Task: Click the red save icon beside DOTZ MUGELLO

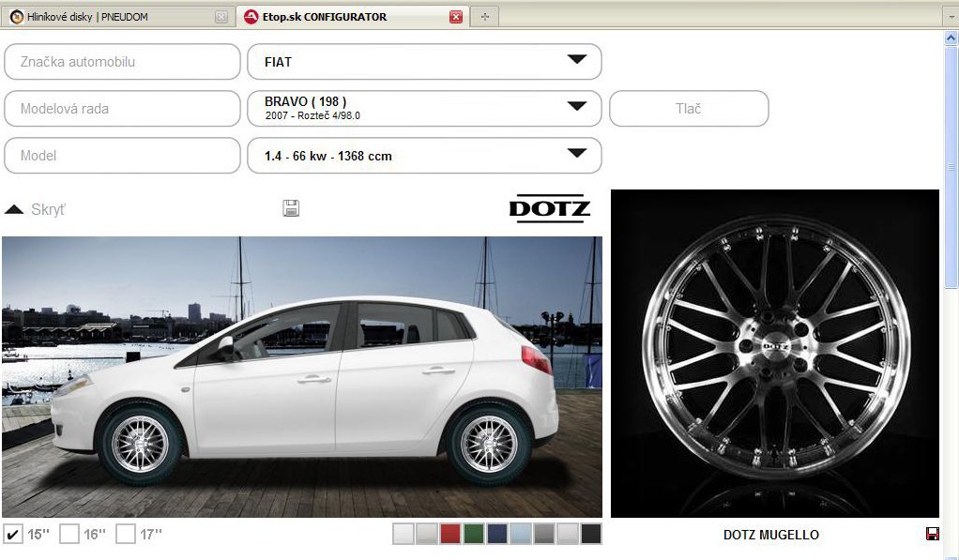Action: coord(932,534)
